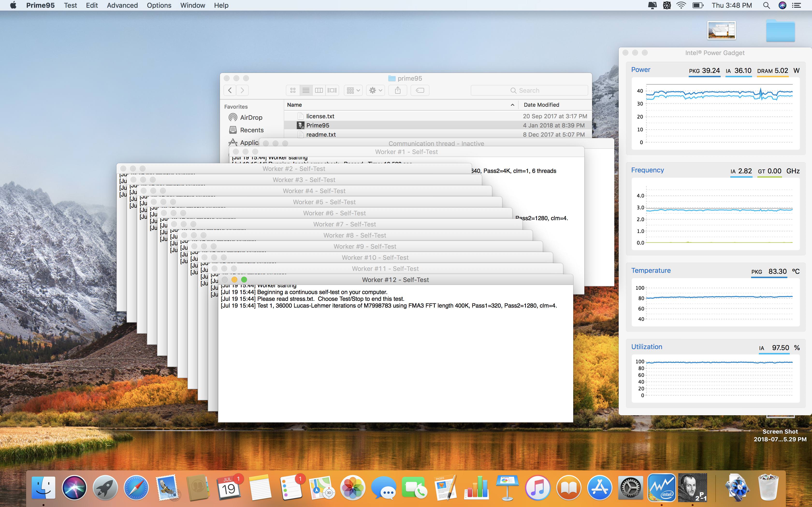Switch Finder to list view
Screen dimensions: 812x507
tap(306, 90)
